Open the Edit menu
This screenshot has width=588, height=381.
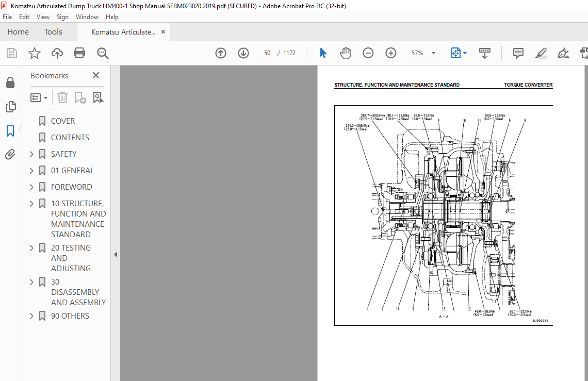click(24, 17)
